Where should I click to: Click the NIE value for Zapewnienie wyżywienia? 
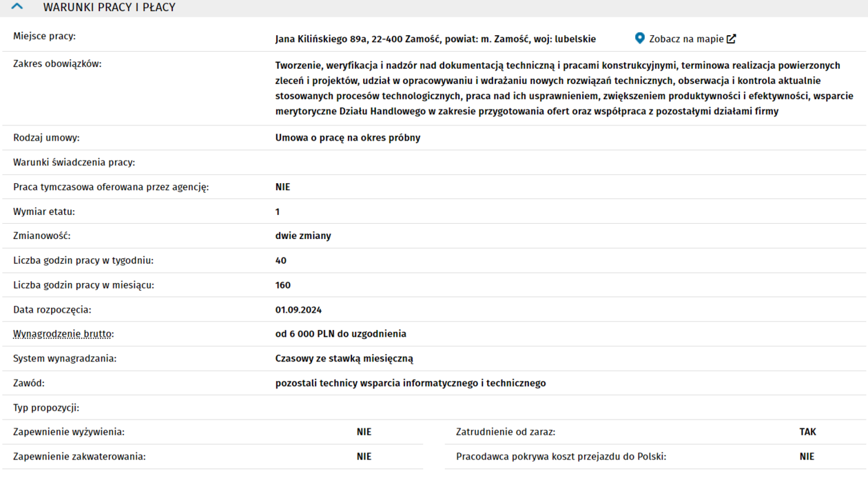click(x=364, y=433)
